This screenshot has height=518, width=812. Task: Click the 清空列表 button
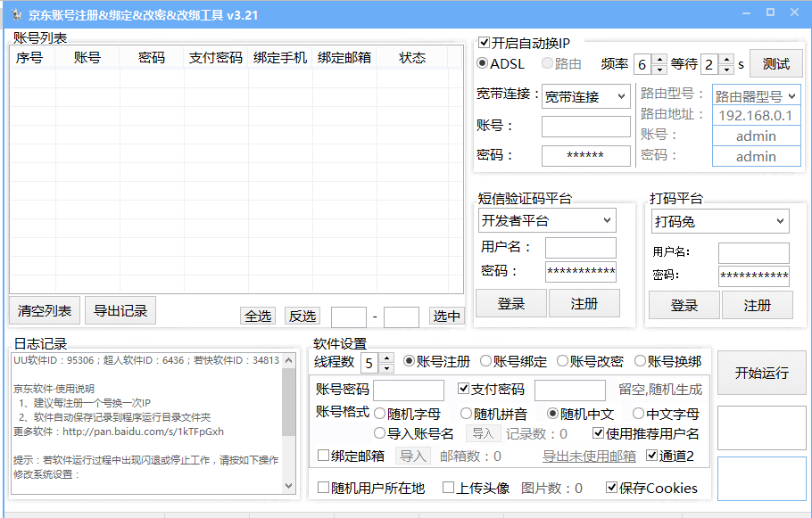[43, 310]
